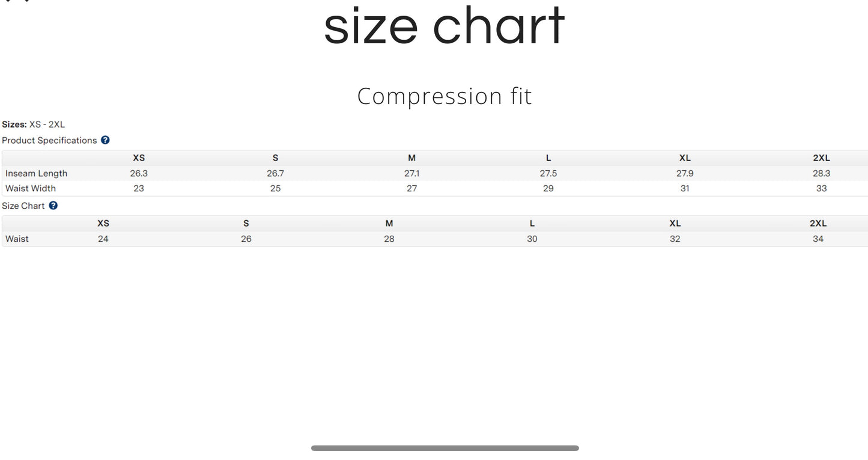The height and width of the screenshot is (460, 868).
Task: Select the 'Waist Width' row label
Action: pos(31,188)
